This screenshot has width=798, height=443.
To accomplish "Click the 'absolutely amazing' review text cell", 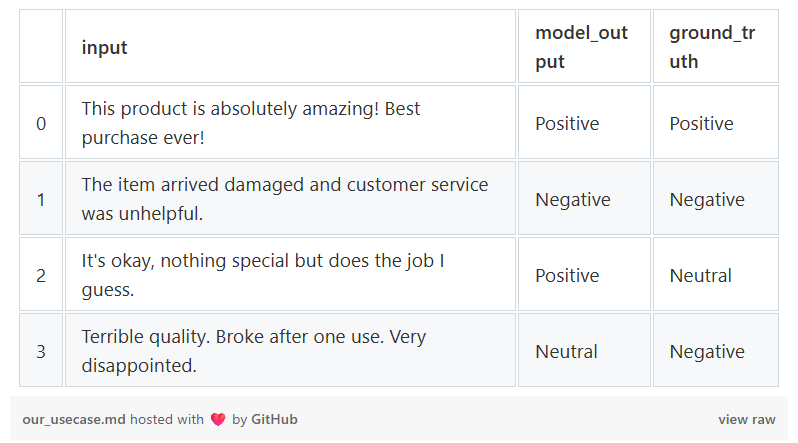I will click(250, 122).
